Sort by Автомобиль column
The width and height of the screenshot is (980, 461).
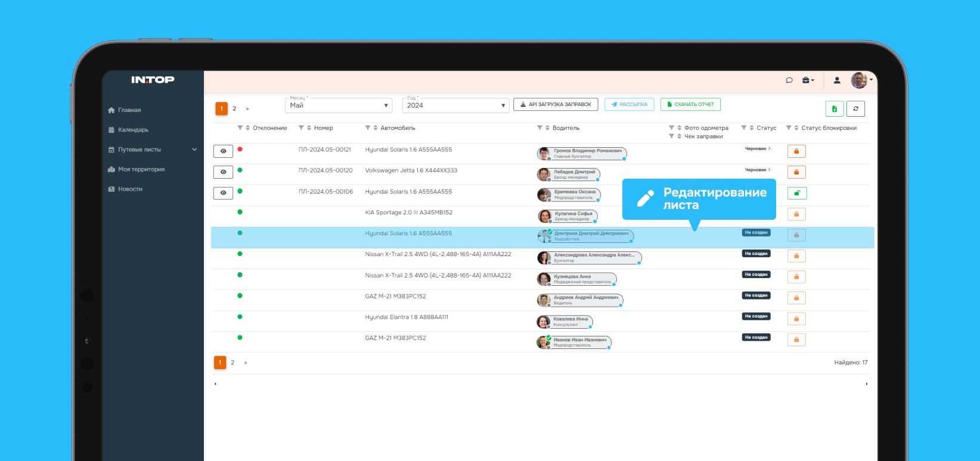[376, 128]
